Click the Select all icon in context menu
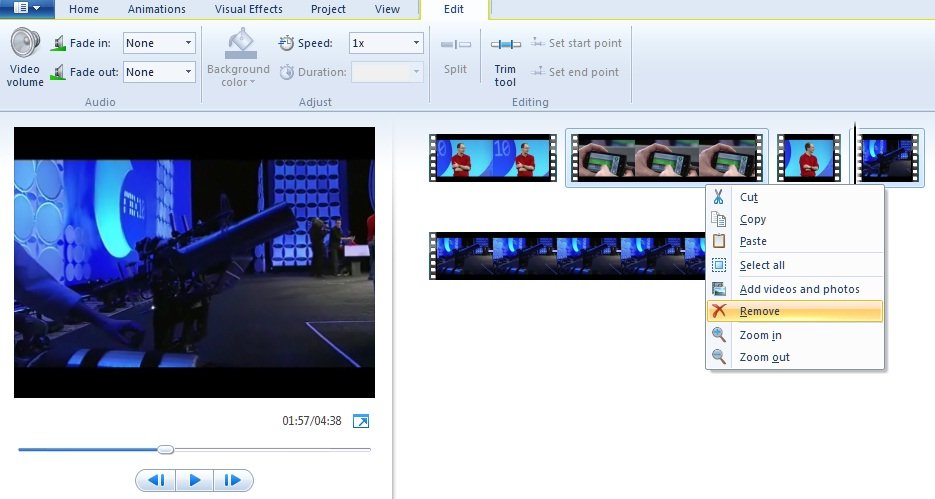The image size is (935, 499). pos(719,265)
